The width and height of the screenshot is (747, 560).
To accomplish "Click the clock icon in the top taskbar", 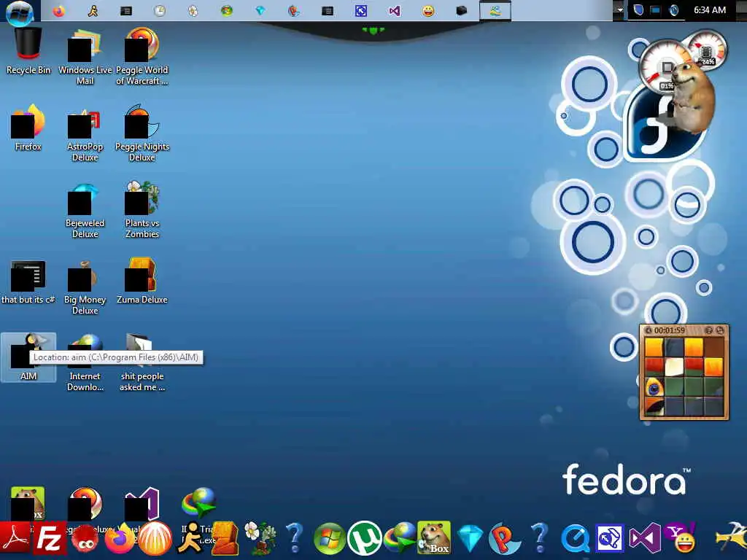I will [x=159, y=10].
